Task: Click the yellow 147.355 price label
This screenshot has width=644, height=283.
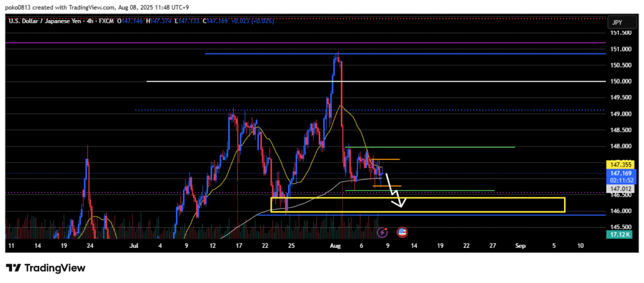Action: 620,164
